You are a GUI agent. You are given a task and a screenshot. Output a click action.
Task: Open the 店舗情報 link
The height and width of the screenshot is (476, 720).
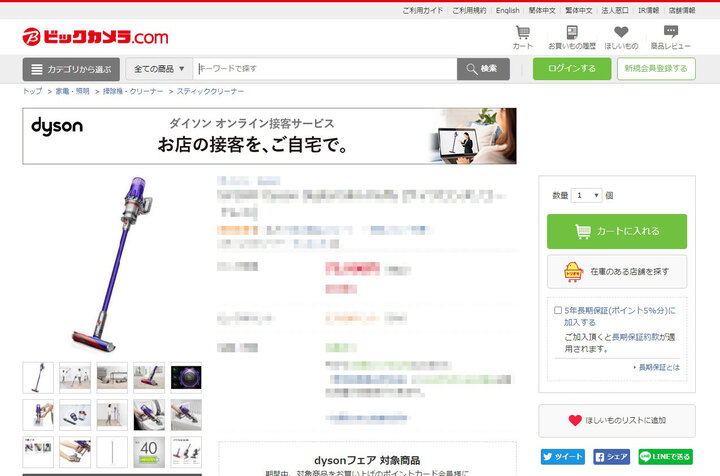682,11
